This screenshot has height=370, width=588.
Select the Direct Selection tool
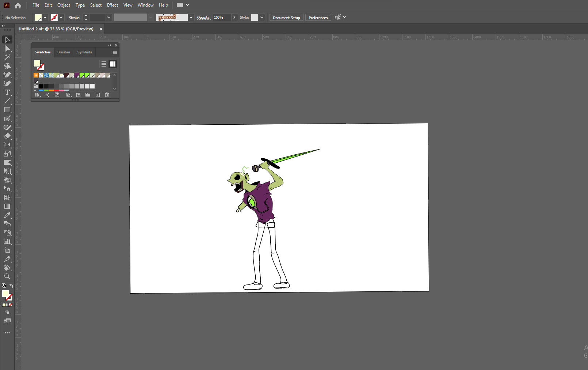(7, 48)
